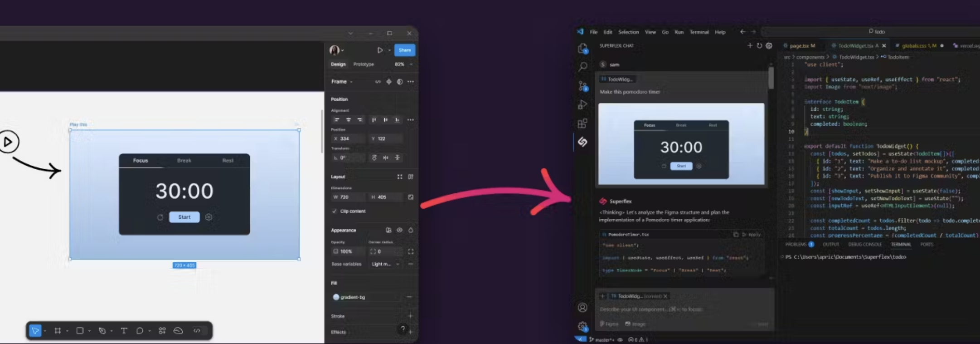
Task: Click the flip vertical icon in Transform
Action: click(x=398, y=157)
